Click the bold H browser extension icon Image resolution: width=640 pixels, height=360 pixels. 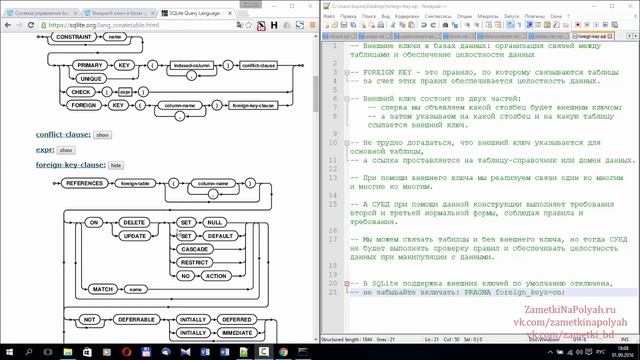[x=274, y=25]
